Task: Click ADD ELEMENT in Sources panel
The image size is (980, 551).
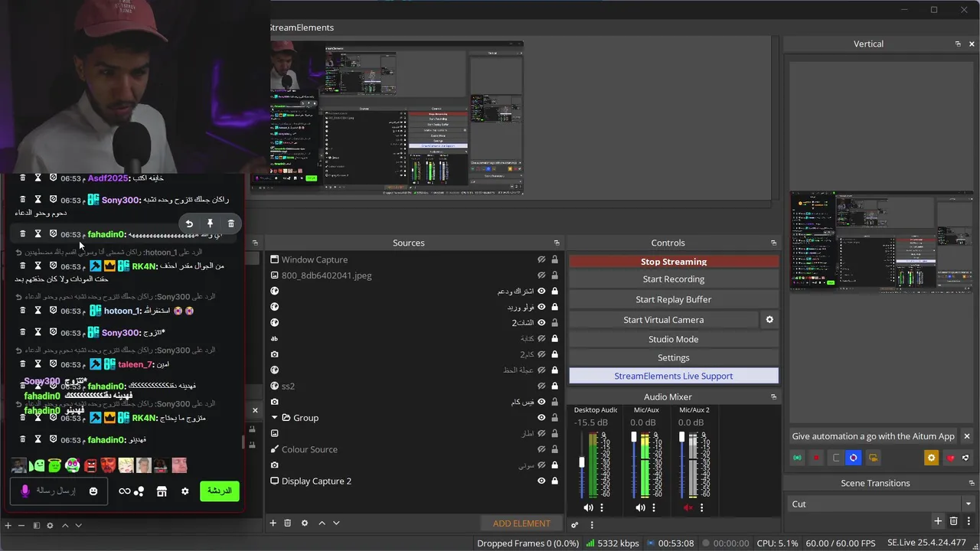Action: pyautogui.click(x=521, y=523)
